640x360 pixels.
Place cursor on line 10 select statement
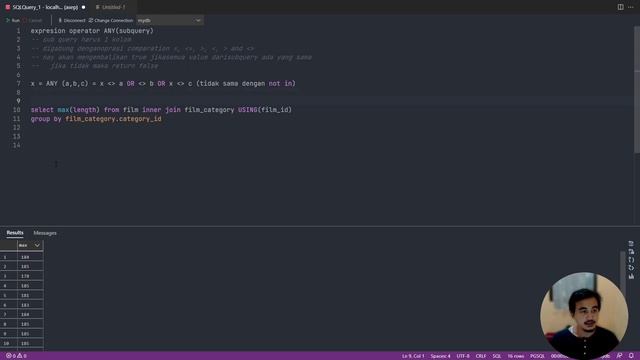tap(161, 110)
